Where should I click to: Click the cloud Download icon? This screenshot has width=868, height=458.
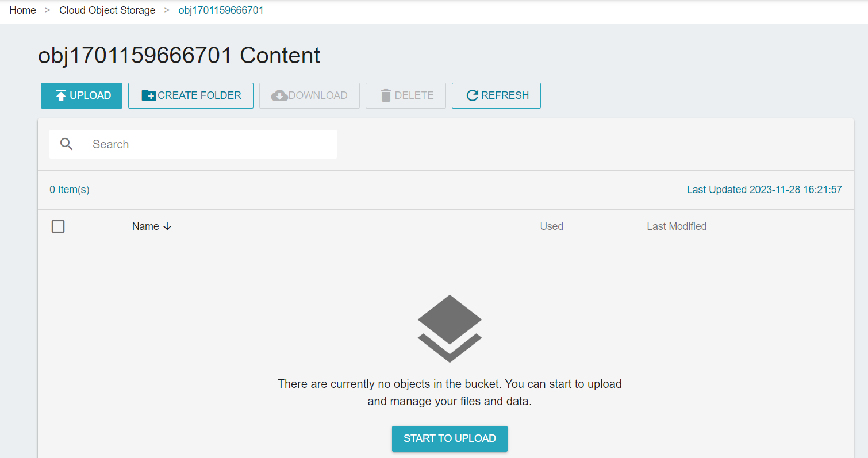point(279,95)
